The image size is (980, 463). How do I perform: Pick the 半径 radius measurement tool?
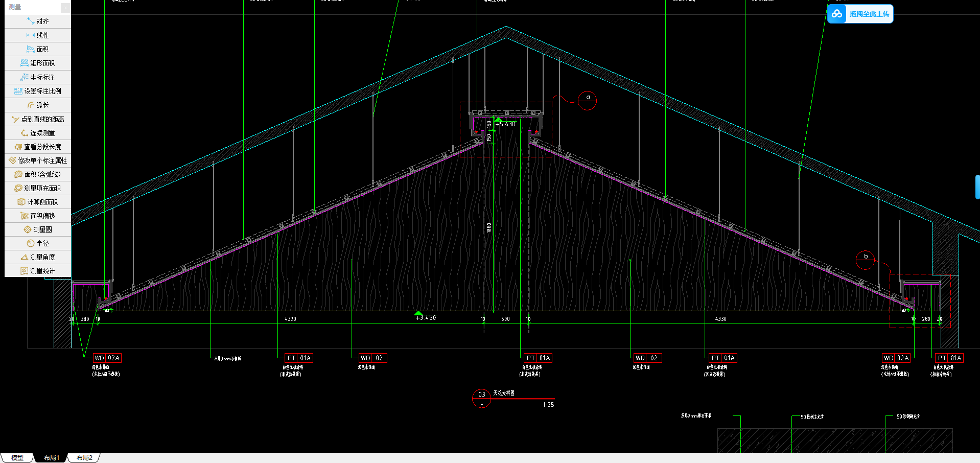(38, 243)
